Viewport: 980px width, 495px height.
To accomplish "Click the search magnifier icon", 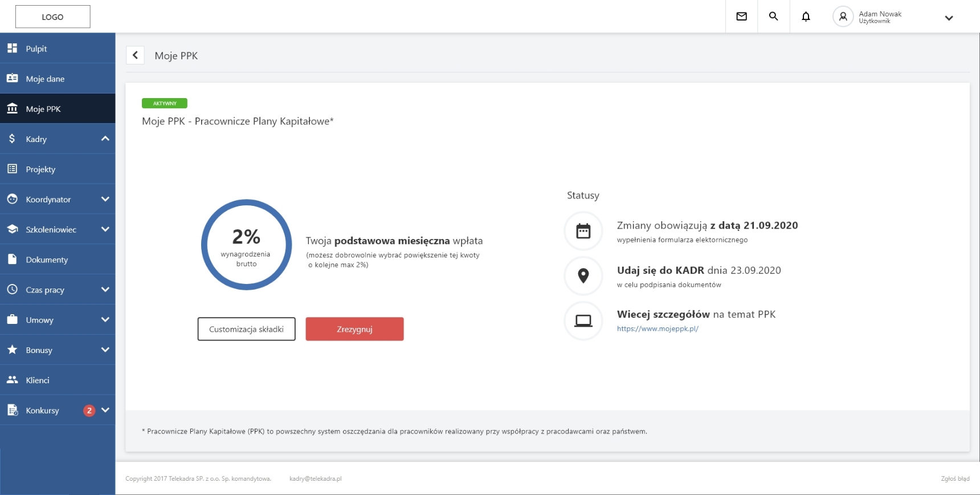I will (x=773, y=17).
